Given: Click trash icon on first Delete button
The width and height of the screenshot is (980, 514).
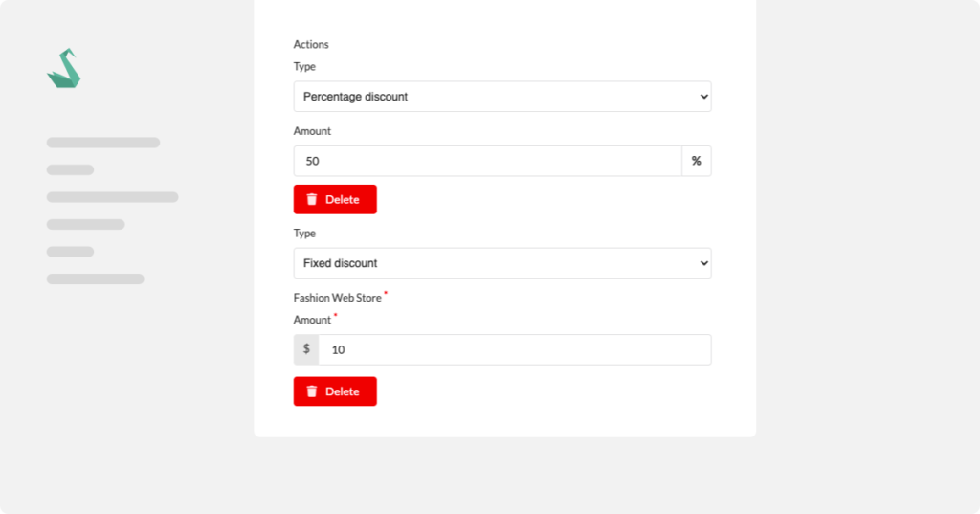Looking at the screenshot, I should 312,199.
